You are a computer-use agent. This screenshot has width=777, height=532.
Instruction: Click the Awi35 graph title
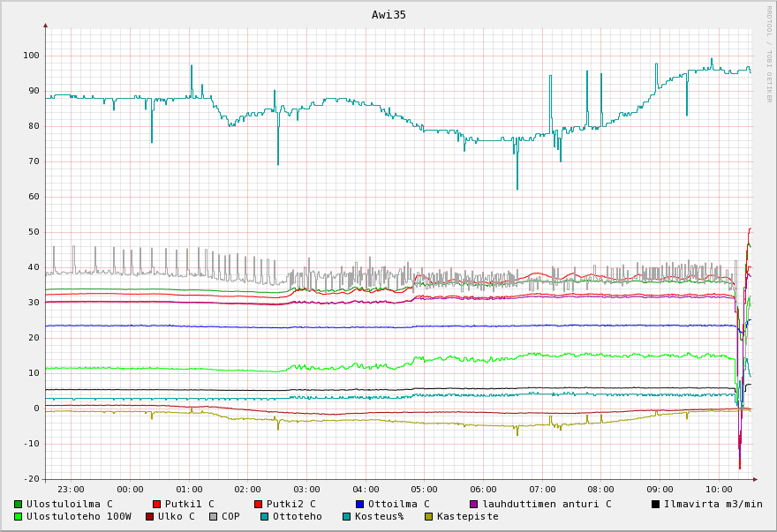pyautogui.click(x=388, y=15)
